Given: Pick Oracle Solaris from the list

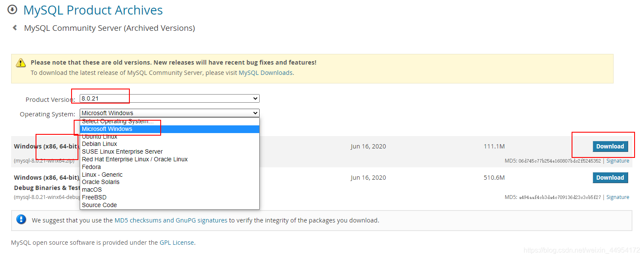Looking at the screenshot, I should [170, 182].
